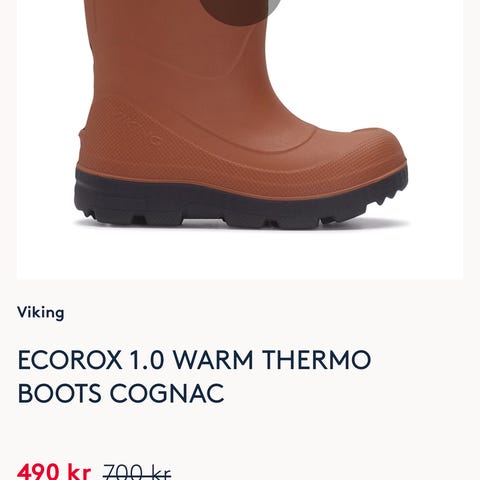Screen dimensions: 480x480
Task: Tap the crossed-out 700 kr original price
Action: [137, 473]
